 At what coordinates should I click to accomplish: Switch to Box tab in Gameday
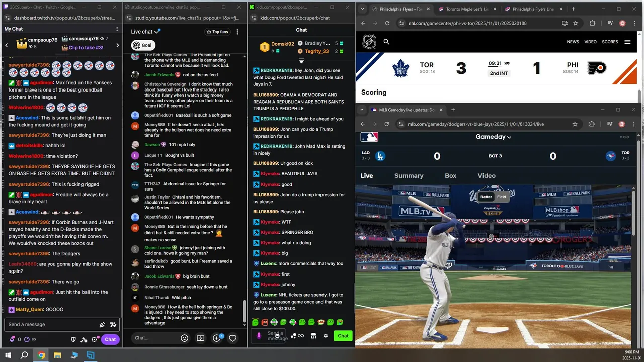450,176
